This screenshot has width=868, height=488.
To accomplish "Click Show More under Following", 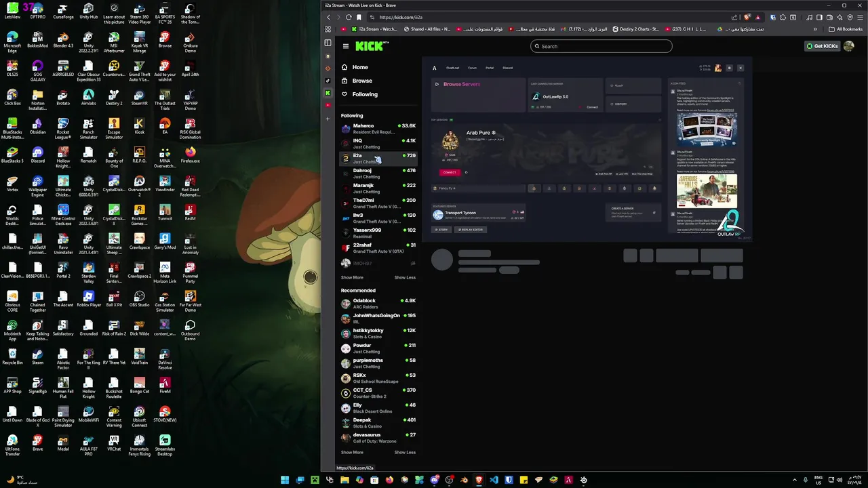I will [x=352, y=277].
